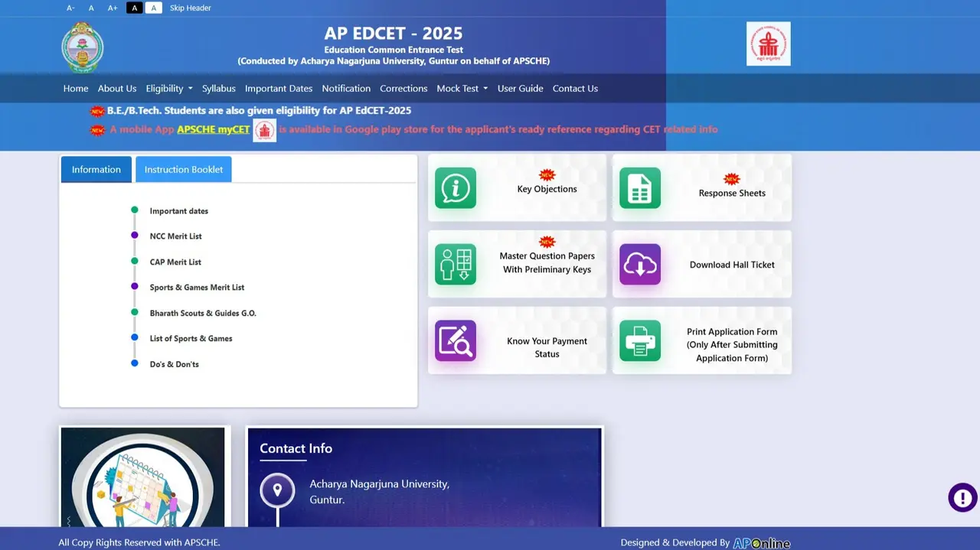
Task: Switch to the black high-contrast theme
Action: [134, 8]
